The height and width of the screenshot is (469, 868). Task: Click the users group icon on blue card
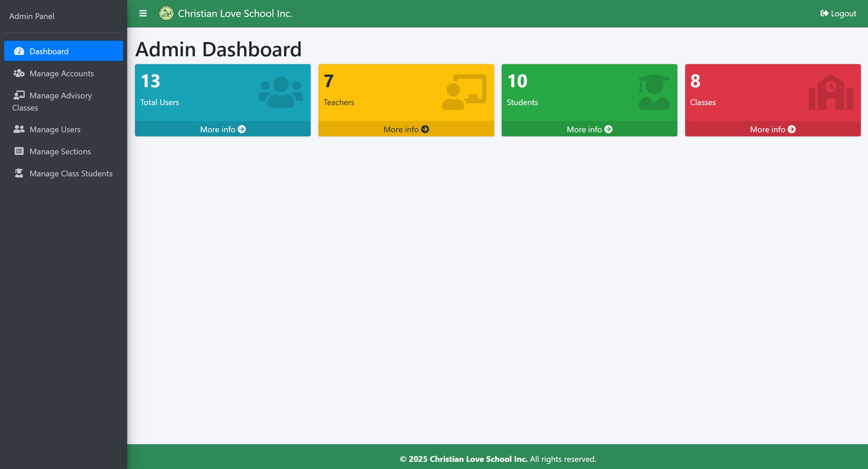click(x=281, y=92)
